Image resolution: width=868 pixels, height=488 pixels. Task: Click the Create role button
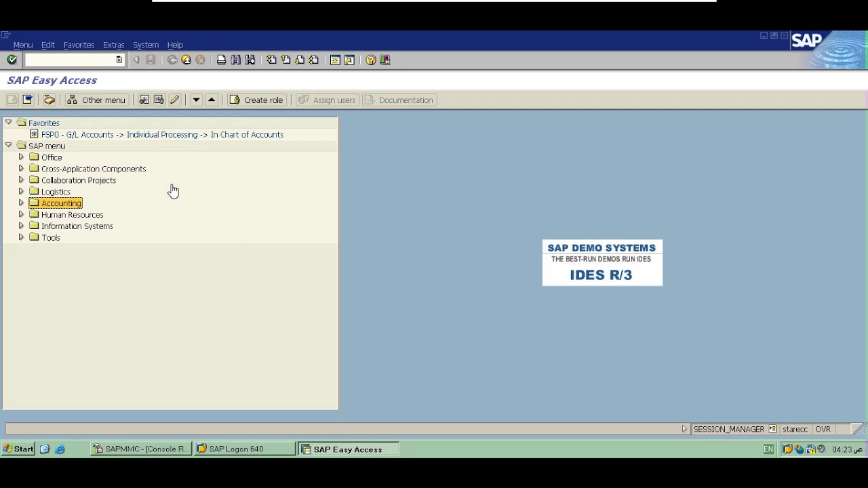click(x=256, y=100)
